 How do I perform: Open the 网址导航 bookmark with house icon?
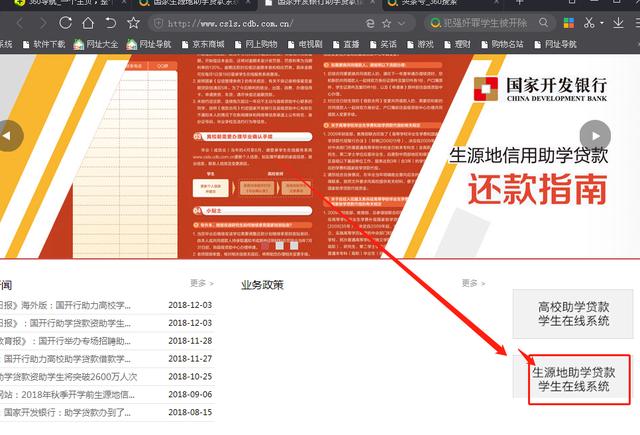[149, 44]
